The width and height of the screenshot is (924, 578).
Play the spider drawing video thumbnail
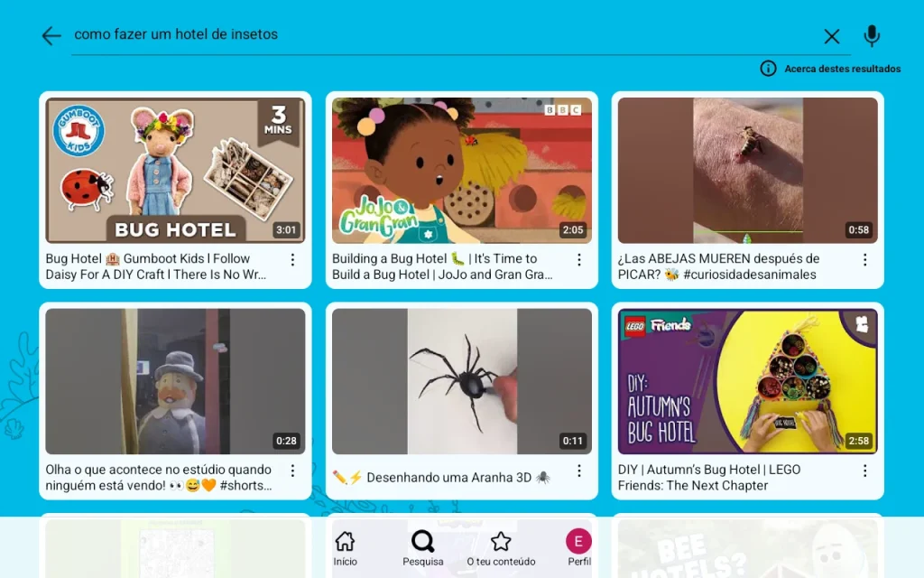click(x=461, y=381)
